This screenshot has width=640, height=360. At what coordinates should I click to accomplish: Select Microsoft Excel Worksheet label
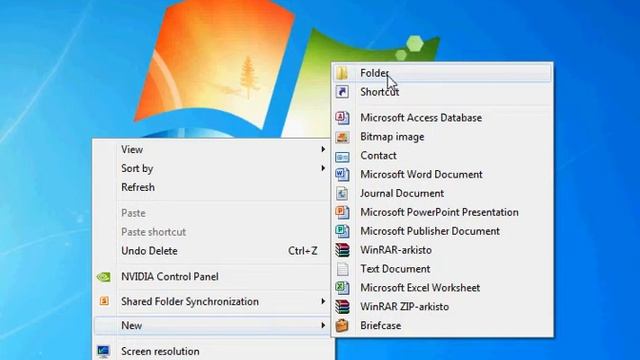(x=420, y=288)
